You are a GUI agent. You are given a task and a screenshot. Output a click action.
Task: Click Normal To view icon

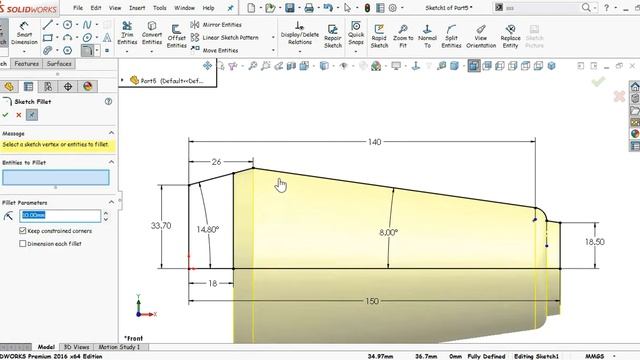point(427,36)
